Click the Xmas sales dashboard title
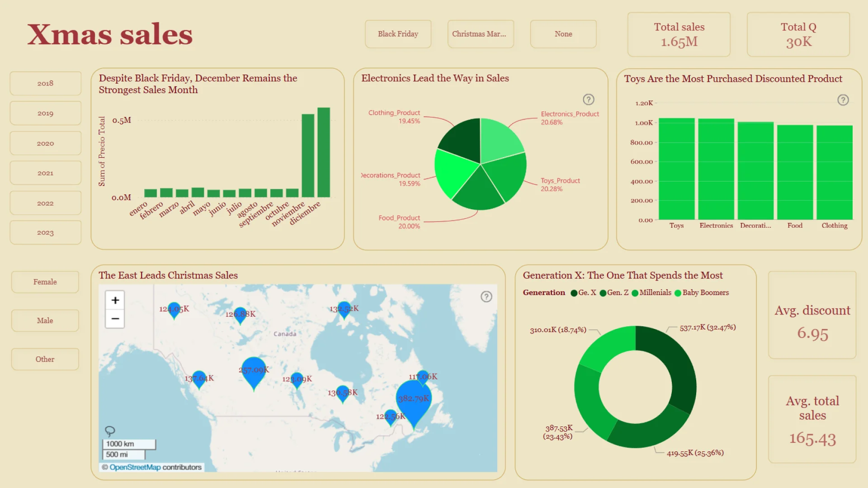The height and width of the screenshot is (488, 868). tap(110, 34)
